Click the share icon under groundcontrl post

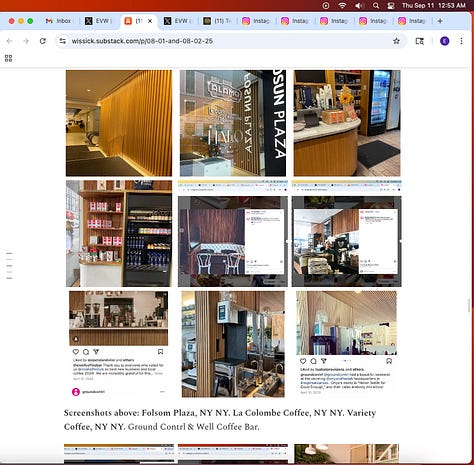pyautogui.click(x=323, y=361)
